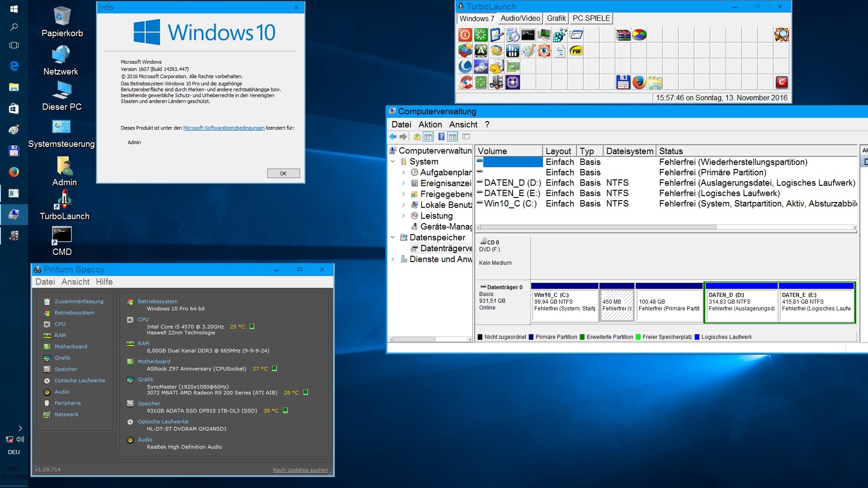Click the back arrow in Computerverwaltung toolbar
The width and height of the screenshot is (868, 488).
point(392,137)
